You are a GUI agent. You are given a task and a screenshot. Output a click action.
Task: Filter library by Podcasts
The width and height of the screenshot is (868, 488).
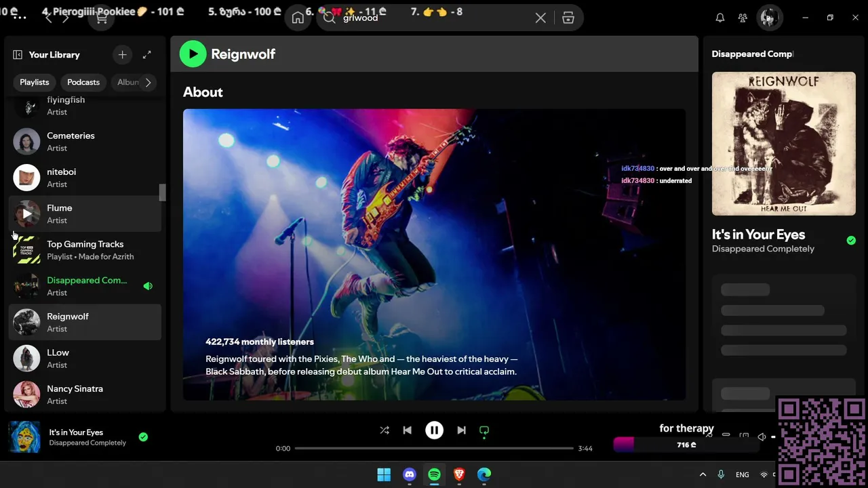(x=83, y=82)
